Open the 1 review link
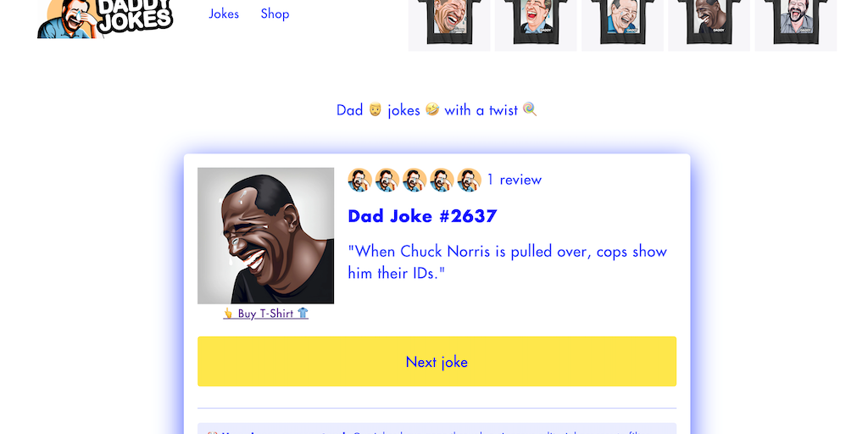This screenshot has width=868, height=434. 515,180
